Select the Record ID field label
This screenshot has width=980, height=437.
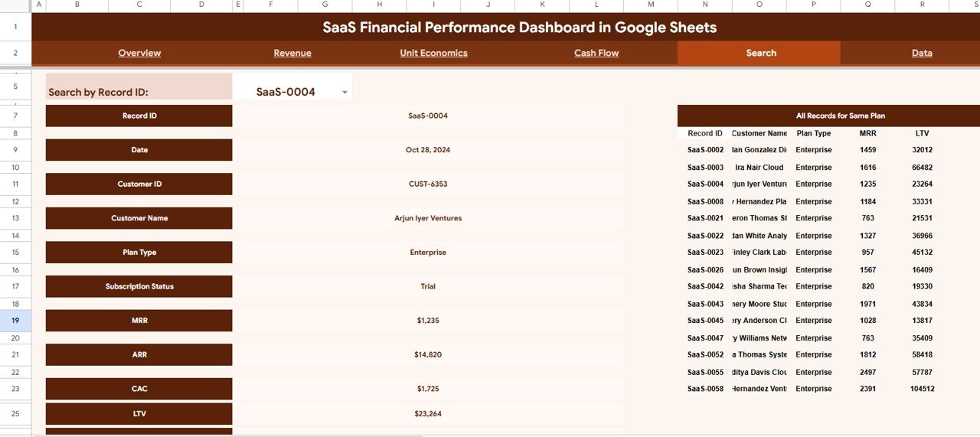[139, 116]
